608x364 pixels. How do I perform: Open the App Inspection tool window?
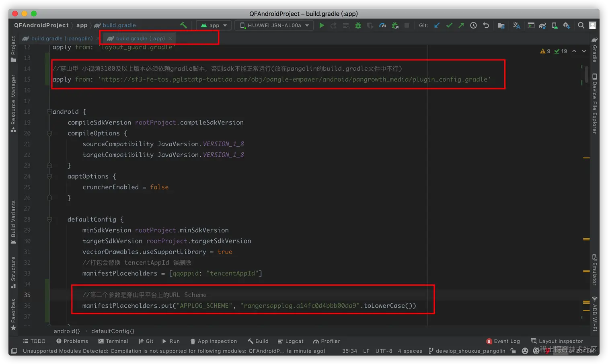click(x=214, y=341)
